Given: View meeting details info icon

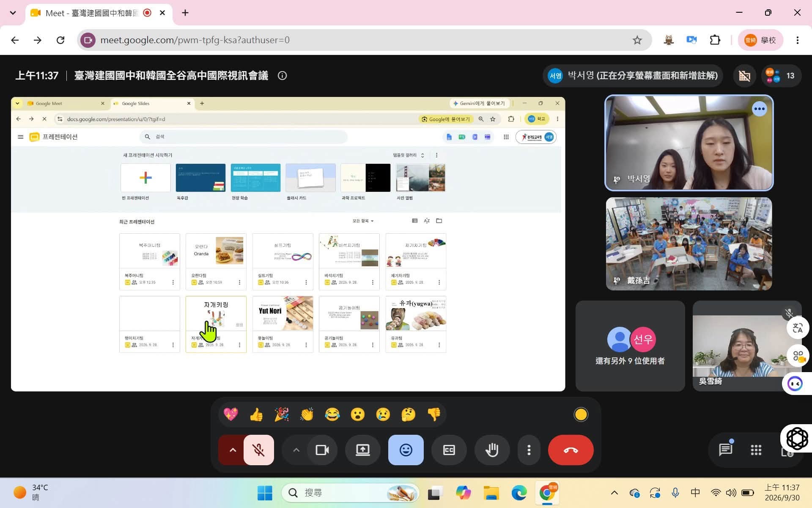Looking at the screenshot, I should (x=282, y=76).
